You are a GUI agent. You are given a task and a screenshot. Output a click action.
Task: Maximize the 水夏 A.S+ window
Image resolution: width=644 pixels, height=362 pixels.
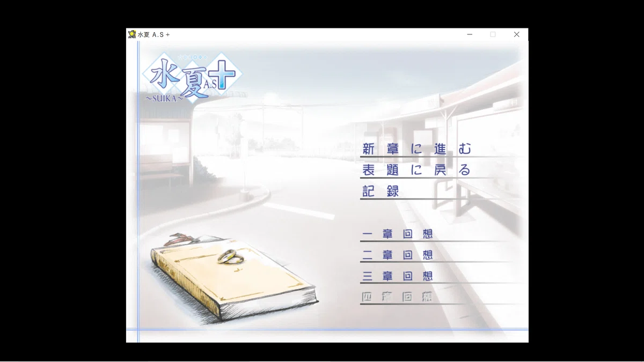coord(493,34)
